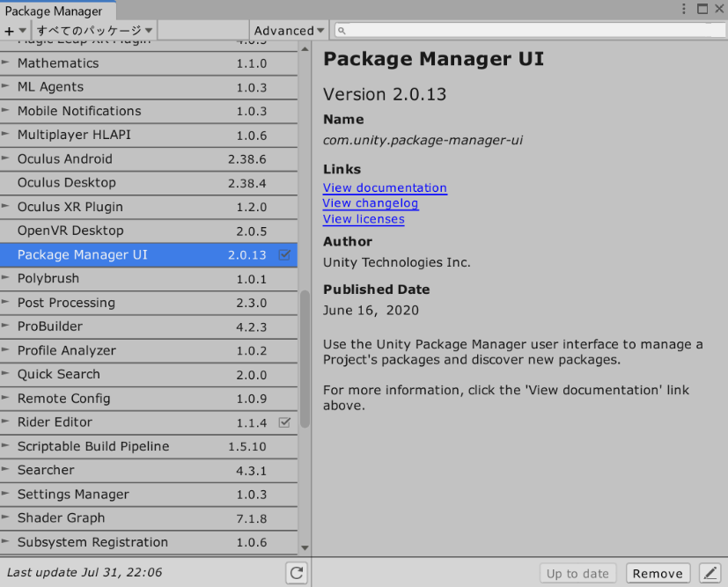Viewport: 728px width, 587px height.
Task: Expand the Oculus Android versions arrow
Action: [5, 158]
